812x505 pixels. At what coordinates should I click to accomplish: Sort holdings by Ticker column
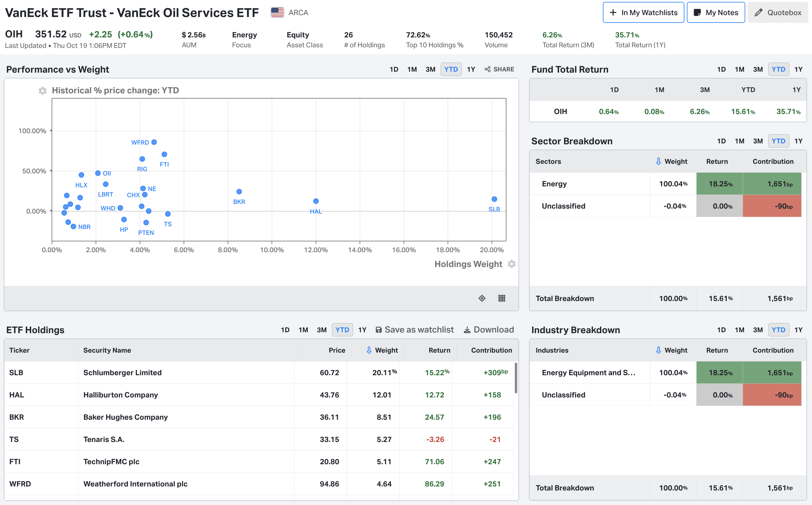(19, 350)
